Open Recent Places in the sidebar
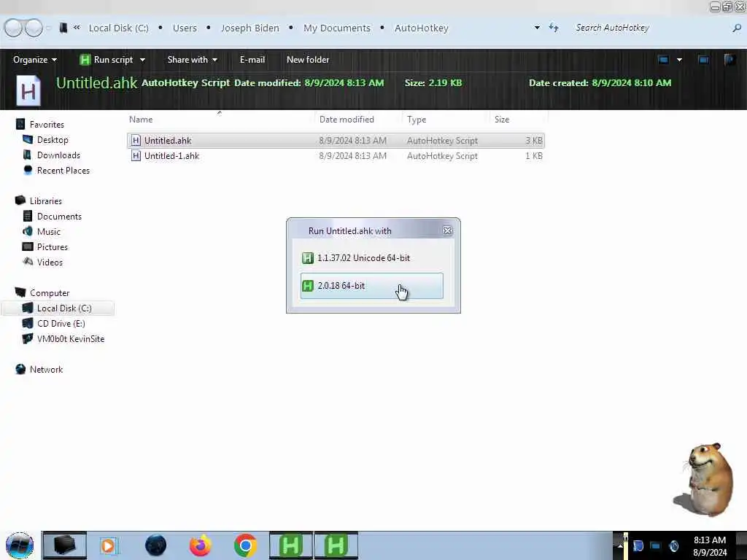The height and width of the screenshot is (560, 747). click(x=63, y=171)
